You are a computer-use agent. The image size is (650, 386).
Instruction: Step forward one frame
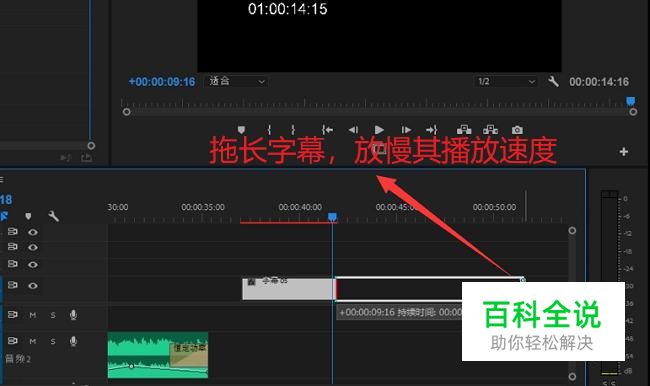[406, 130]
